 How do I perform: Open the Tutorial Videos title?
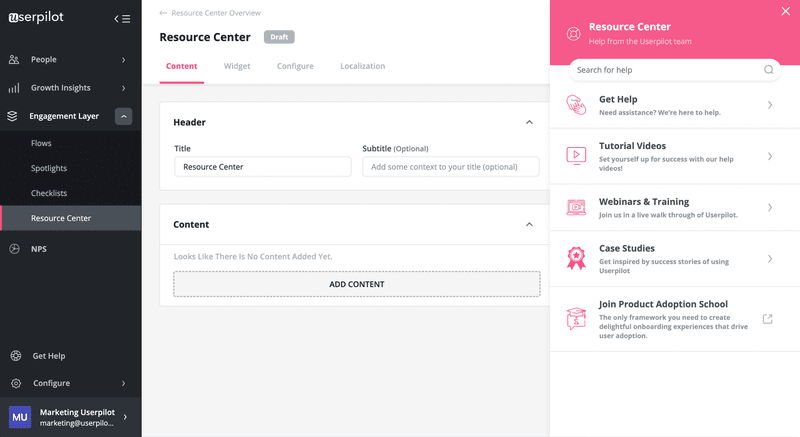(632, 146)
